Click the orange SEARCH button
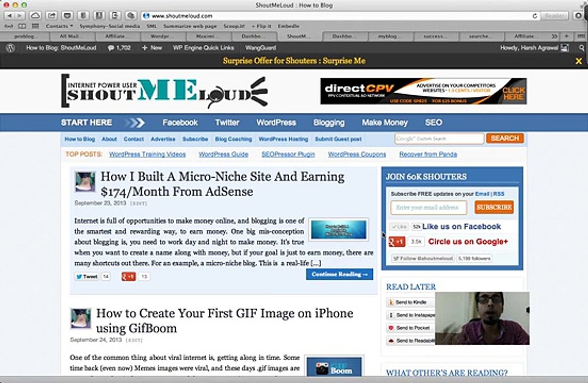The image size is (588, 383). tap(505, 138)
